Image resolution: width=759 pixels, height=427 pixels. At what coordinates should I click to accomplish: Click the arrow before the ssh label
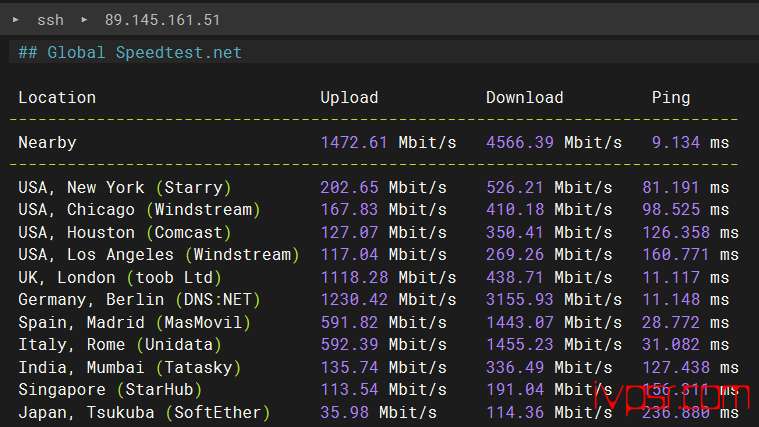point(15,20)
